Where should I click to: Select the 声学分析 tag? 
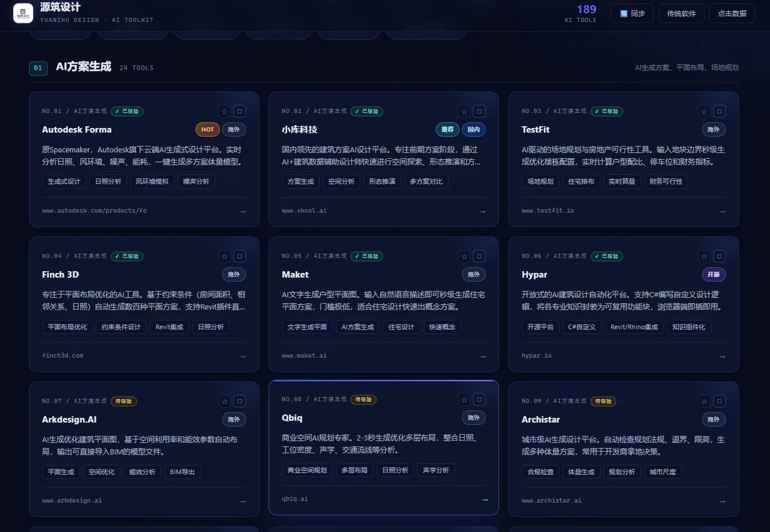coord(436,470)
